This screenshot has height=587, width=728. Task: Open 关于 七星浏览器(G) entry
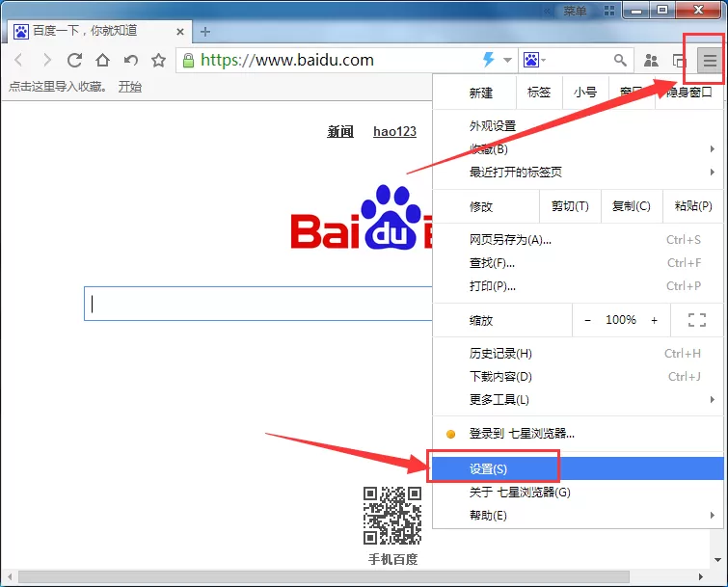(x=578, y=492)
